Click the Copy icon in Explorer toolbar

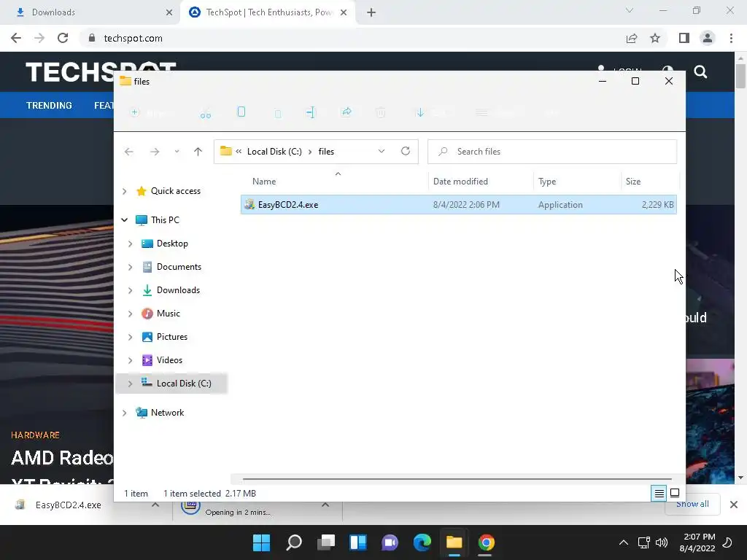pyautogui.click(x=241, y=112)
